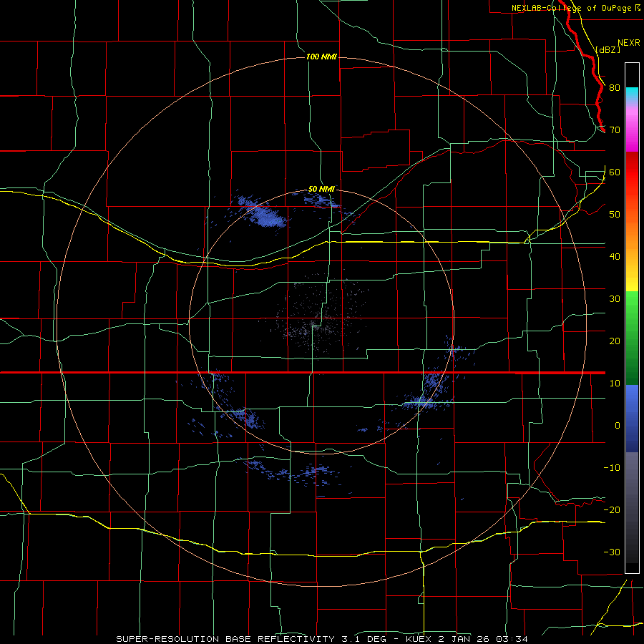The width and height of the screenshot is (644, 644).
Task: Click the 80 dBZ scale value
Action: click(615, 88)
